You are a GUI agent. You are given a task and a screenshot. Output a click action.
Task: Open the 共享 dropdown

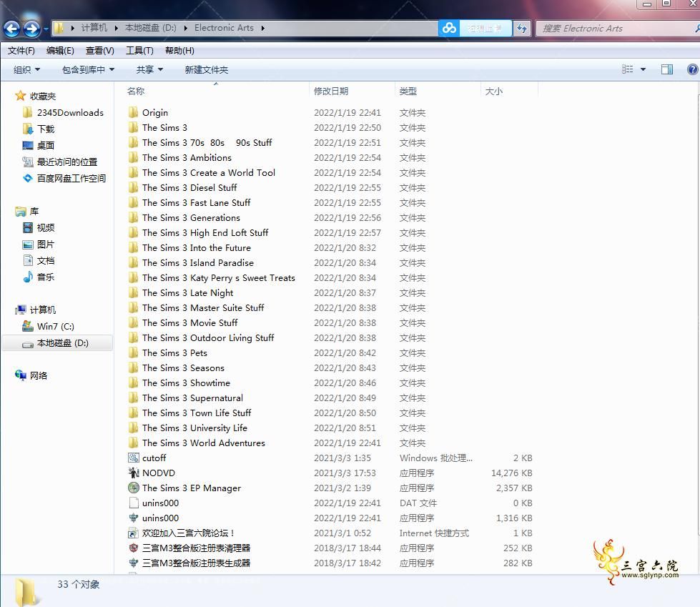pos(149,69)
